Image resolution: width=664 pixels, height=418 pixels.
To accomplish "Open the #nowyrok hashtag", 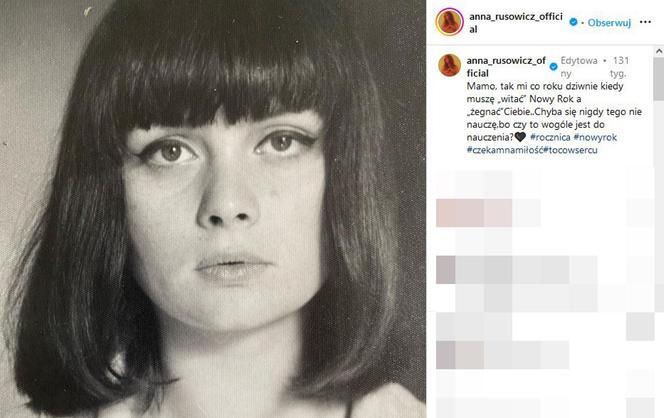I will (595, 137).
